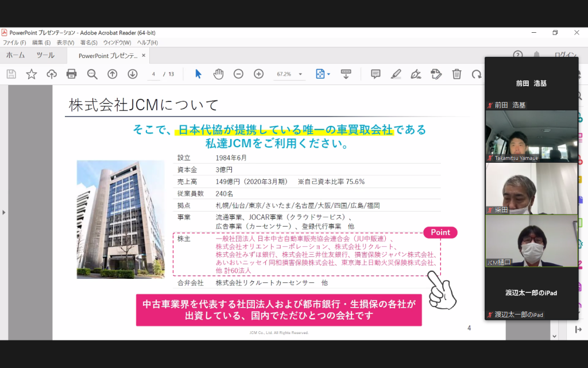The image size is (588, 368).
Task: Click the slide title 株式会社JCMについて
Action: point(144,105)
